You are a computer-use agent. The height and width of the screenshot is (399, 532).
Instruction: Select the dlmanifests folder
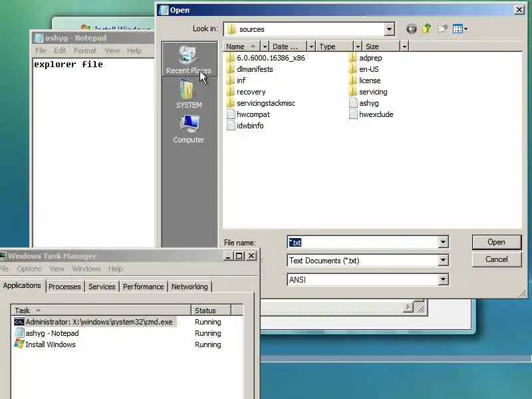pyautogui.click(x=250, y=69)
